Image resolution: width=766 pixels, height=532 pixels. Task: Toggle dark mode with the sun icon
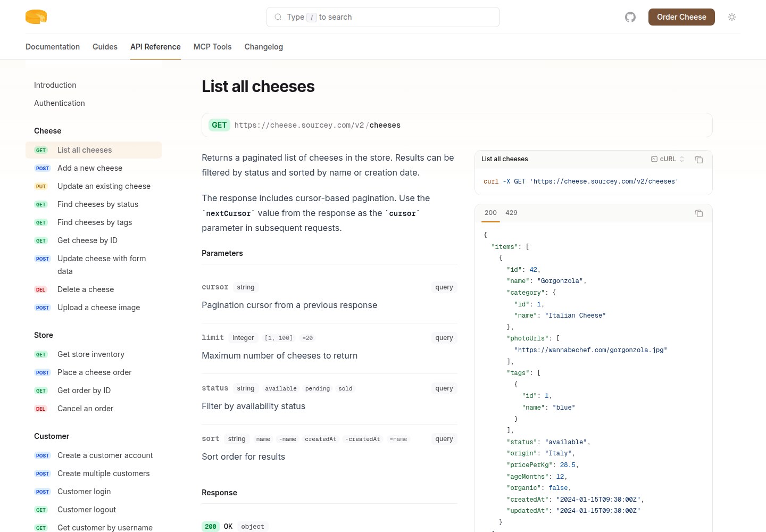(732, 17)
